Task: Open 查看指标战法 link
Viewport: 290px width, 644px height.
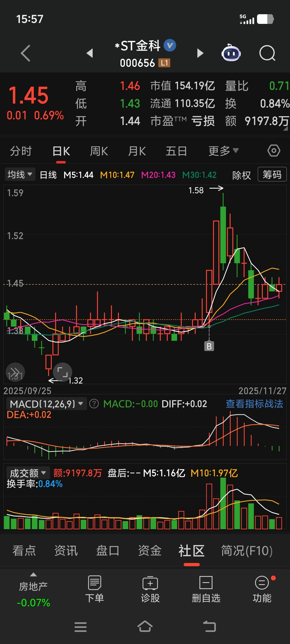Action: [255, 404]
